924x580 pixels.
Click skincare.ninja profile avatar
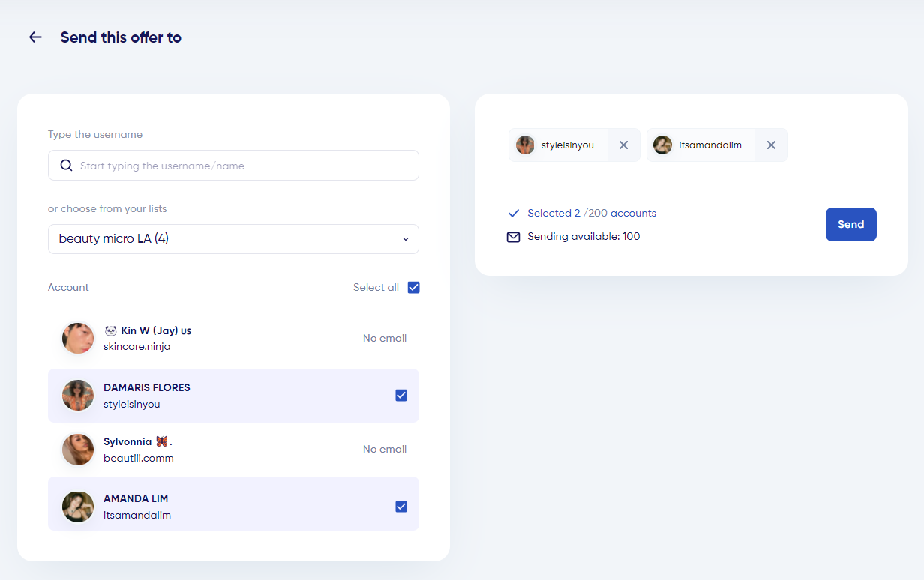[x=78, y=339]
